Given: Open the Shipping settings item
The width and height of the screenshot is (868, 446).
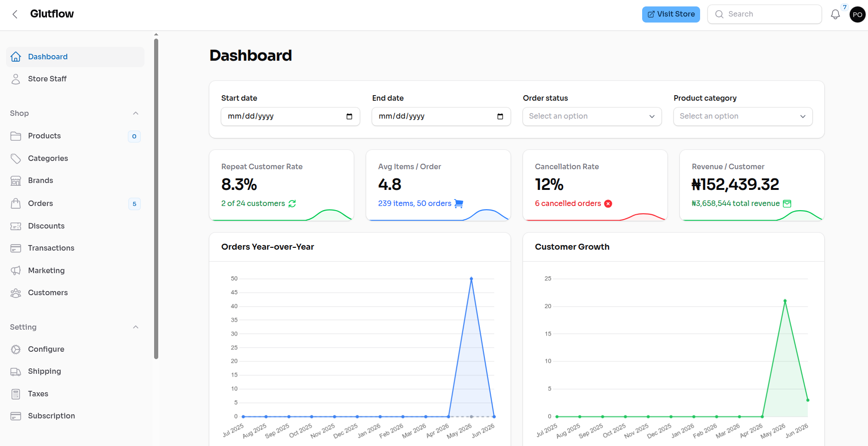Looking at the screenshot, I should (75, 372).
